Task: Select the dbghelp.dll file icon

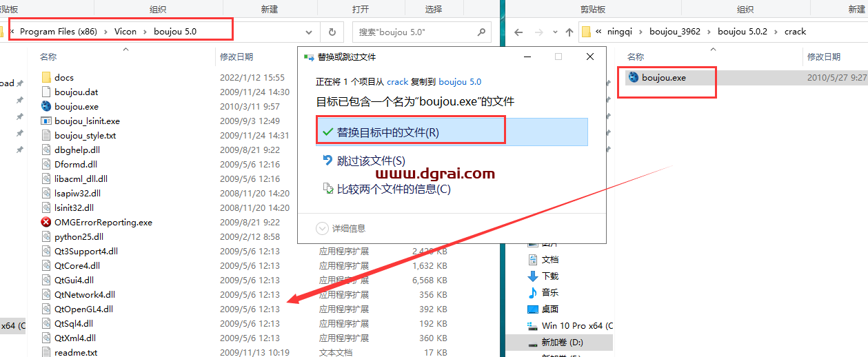Action: tap(46, 150)
